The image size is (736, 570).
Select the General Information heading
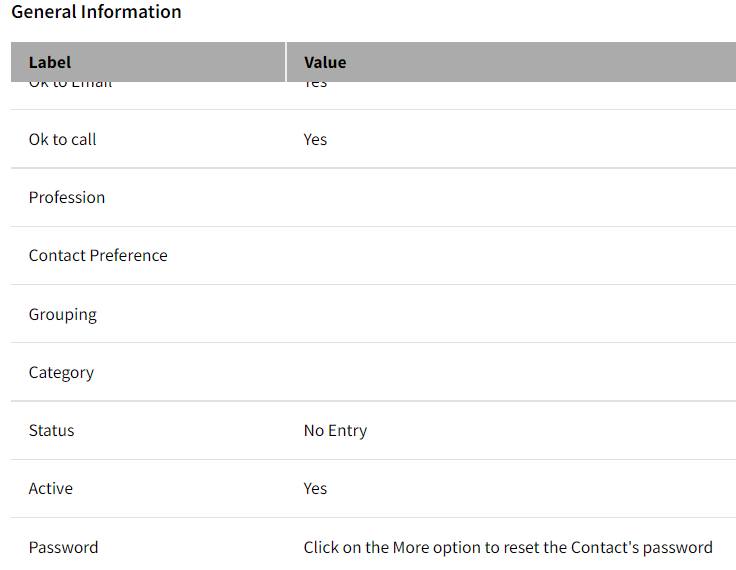[96, 12]
